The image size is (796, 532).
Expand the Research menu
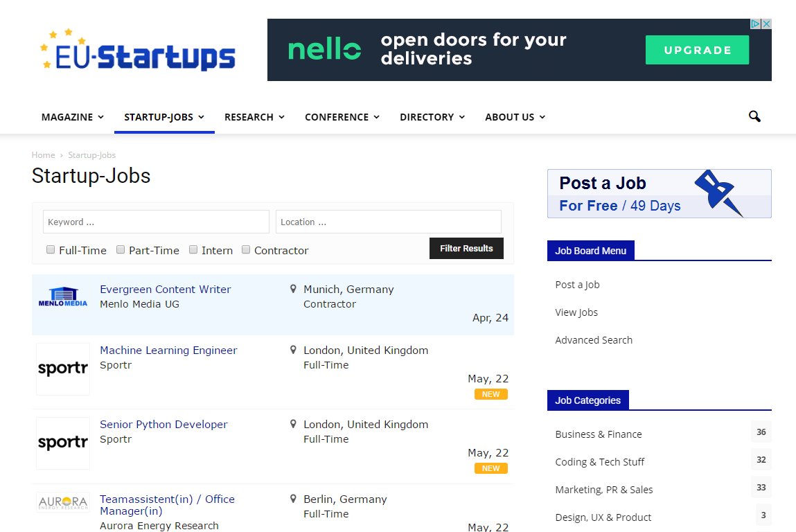point(254,117)
